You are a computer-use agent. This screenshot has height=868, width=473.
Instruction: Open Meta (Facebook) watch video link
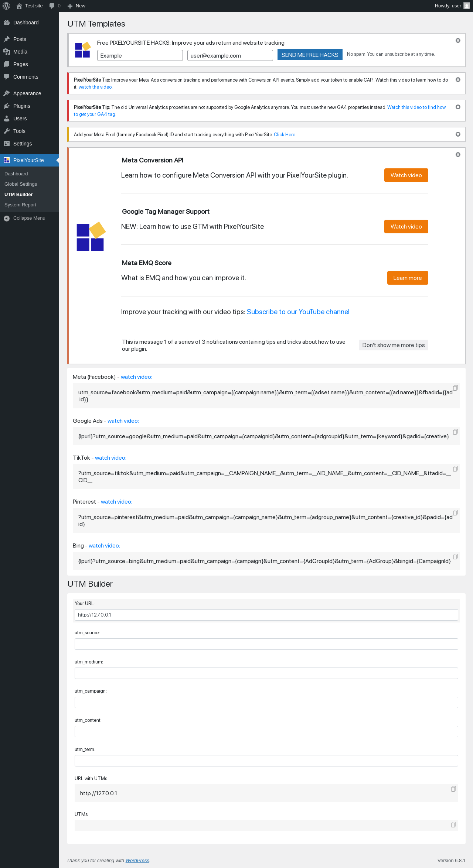pos(136,377)
